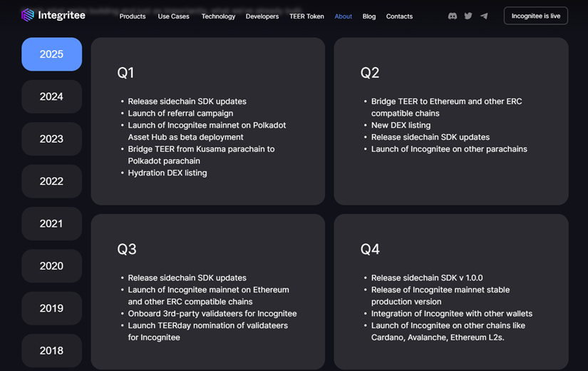Click "Launch of Incognitee on other parachains"
The height and width of the screenshot is (371, 588).
point(449,149)
